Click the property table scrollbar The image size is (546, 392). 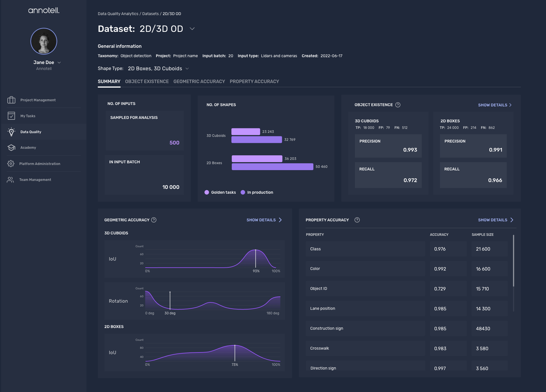pyautogui.click(x=514, y=261)
